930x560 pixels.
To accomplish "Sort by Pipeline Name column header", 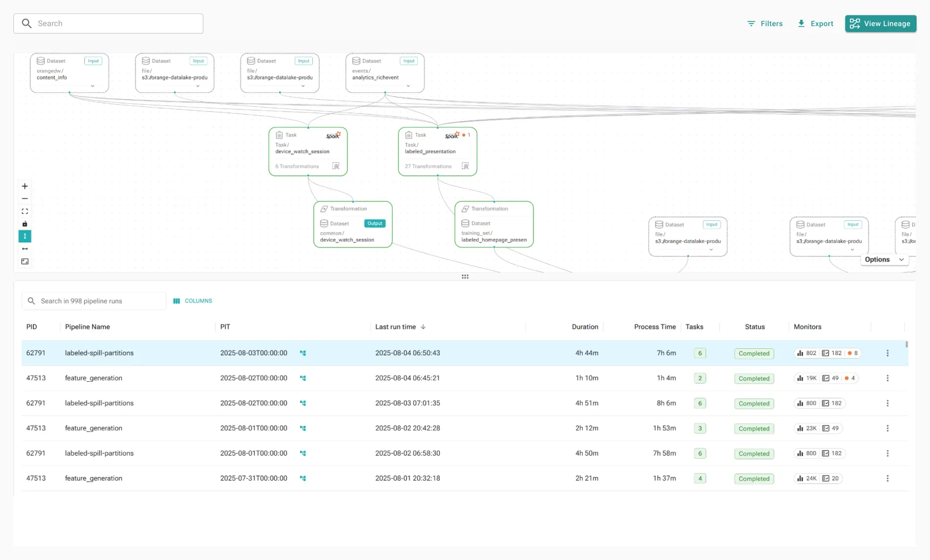I will tap(87, 327).
